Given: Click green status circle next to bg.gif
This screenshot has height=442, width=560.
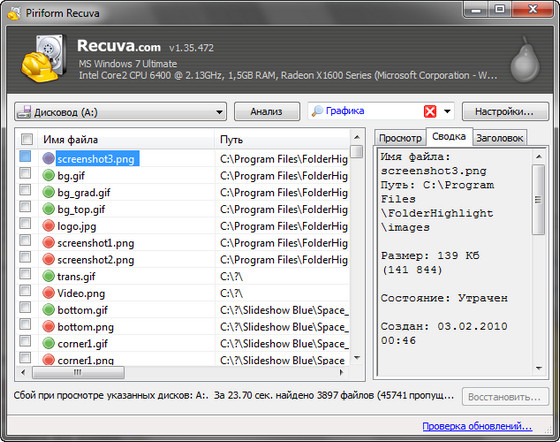Looking at the screenshot, I should coord(48,175).
